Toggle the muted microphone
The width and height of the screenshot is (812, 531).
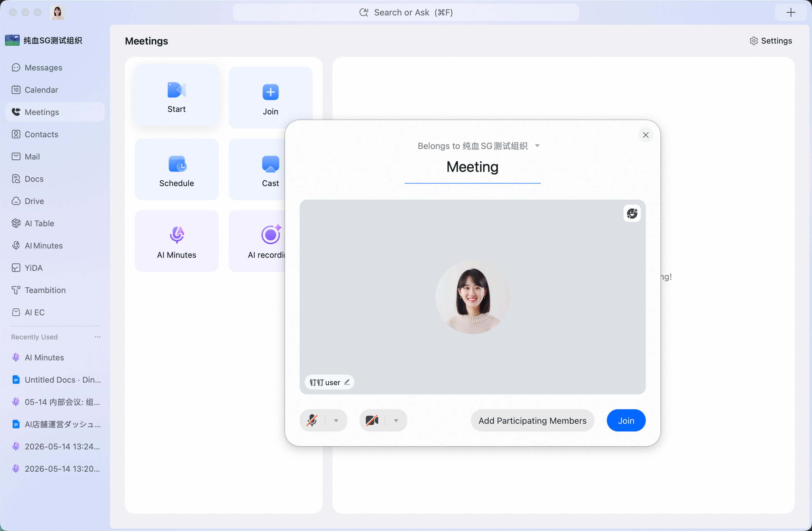tap(312, 420)
